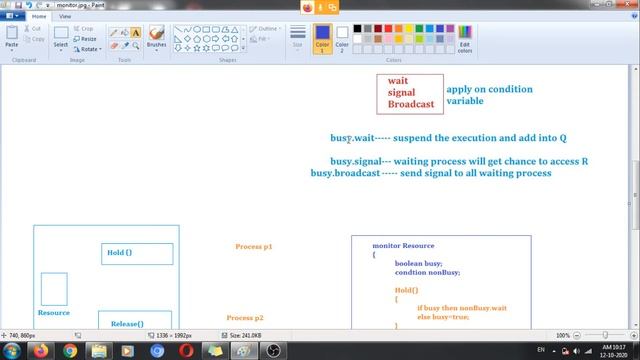Screen dimensions: 640x360
Task: Click the Copy button
Action: coord(34,39)
